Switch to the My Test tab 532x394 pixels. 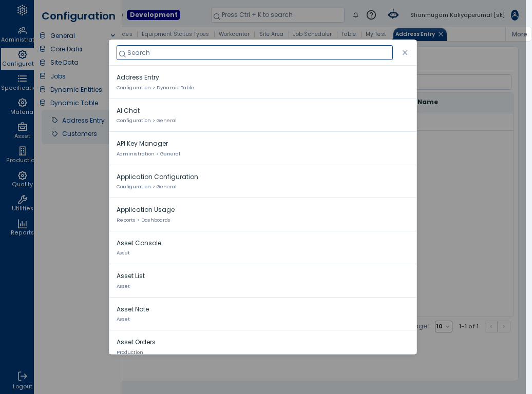[375, 34]
